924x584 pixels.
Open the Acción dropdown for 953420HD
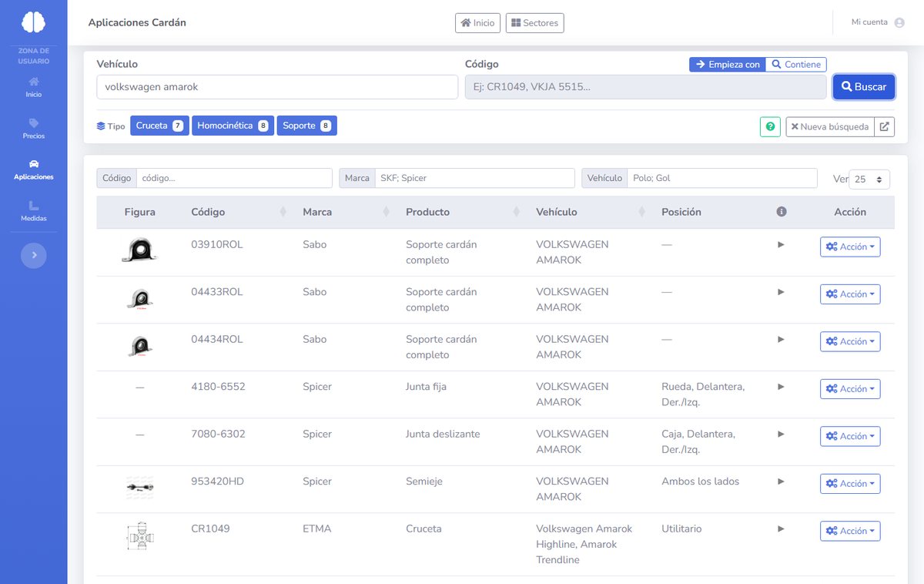click(x=850, y=484)
